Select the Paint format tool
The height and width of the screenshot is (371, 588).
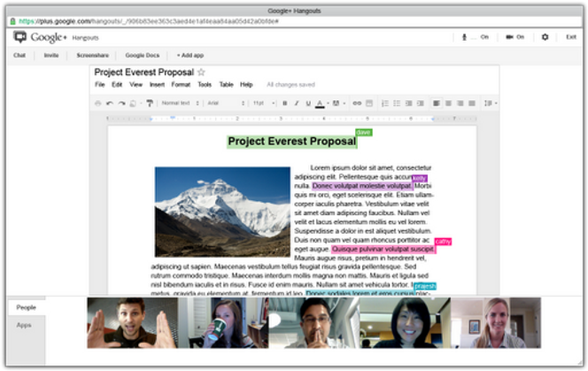[150, 104]
